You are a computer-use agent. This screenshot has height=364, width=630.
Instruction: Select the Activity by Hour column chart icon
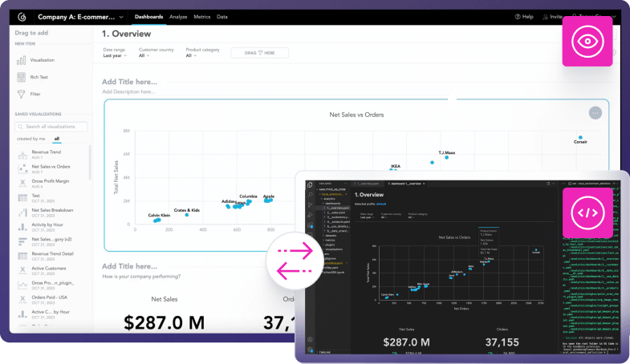[x=22, y=227]
